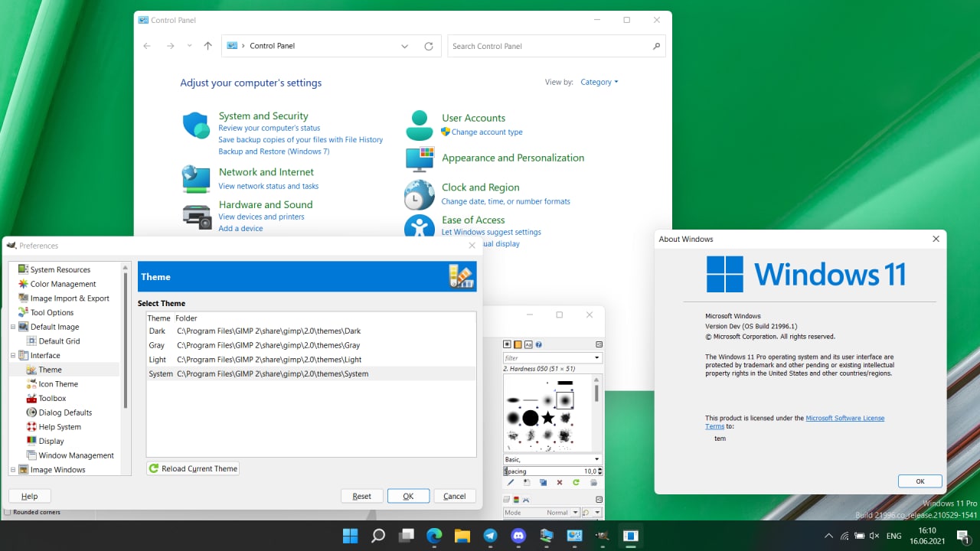Click Reset in the Preferences dialog
Screen dimensions: 980x551
tap(362, 496)
